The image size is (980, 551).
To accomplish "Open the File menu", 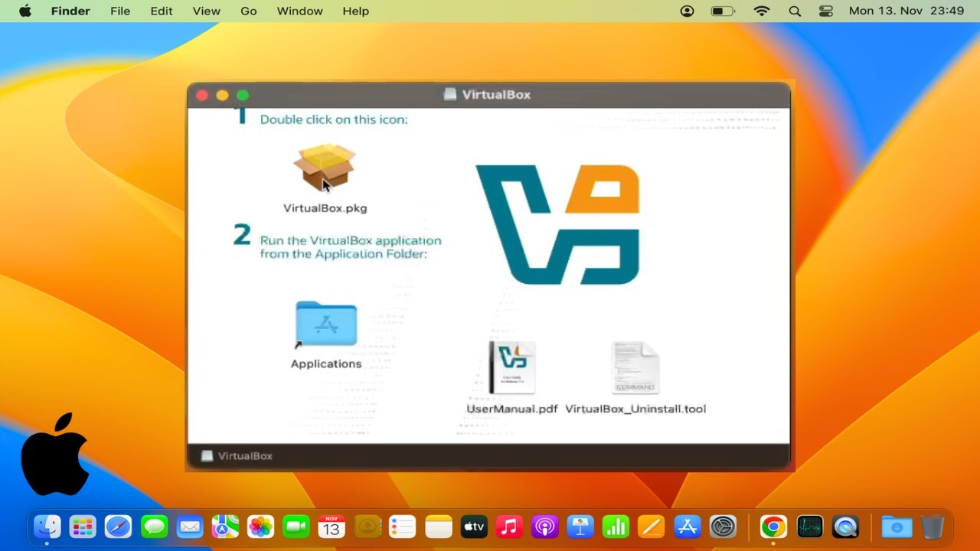I will [x=120, y=11].
